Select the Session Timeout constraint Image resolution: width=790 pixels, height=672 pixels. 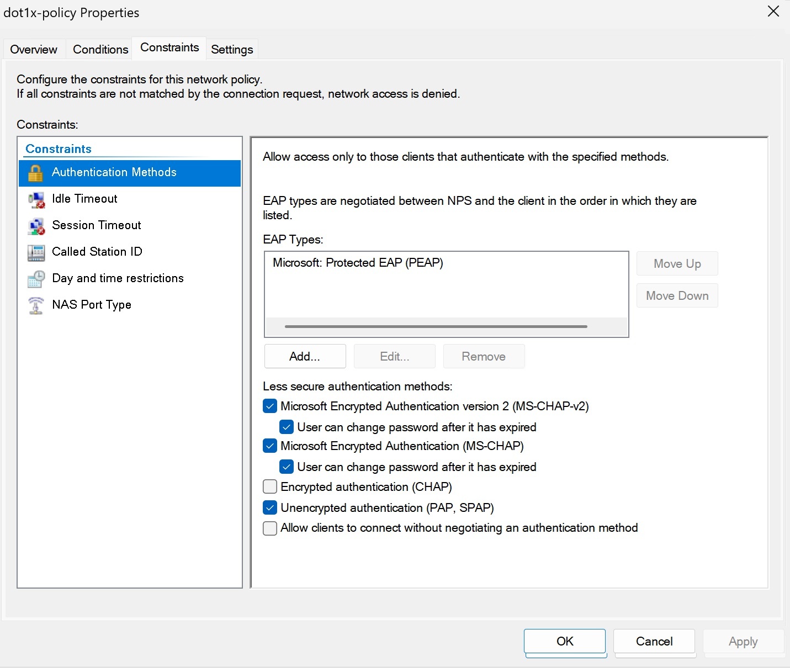(x=130, y=226)
